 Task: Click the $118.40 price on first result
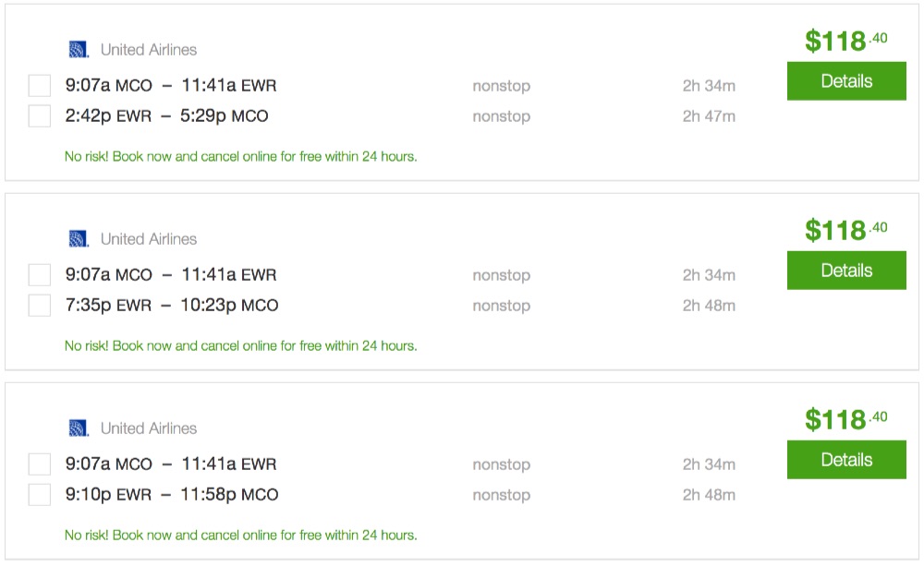point(845,41)
